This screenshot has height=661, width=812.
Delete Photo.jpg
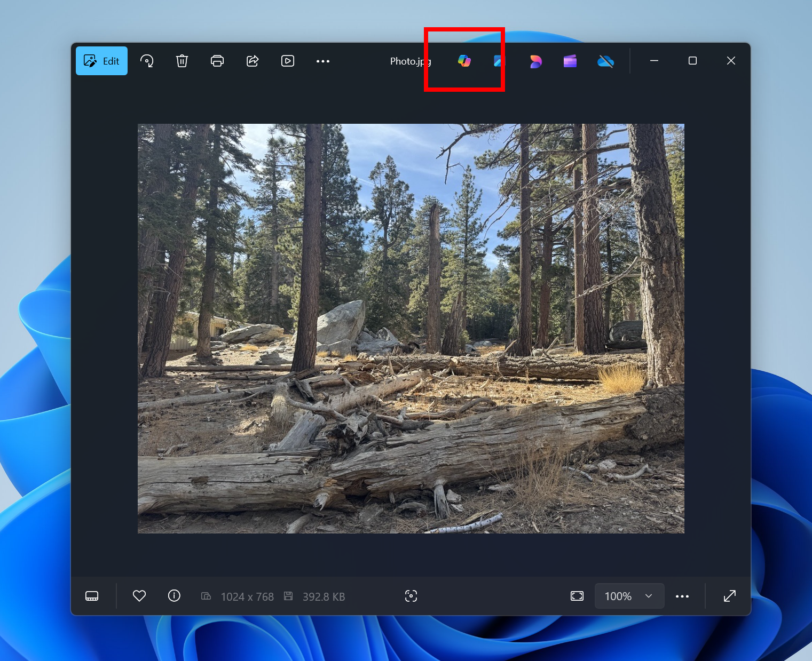pos(182,60)
